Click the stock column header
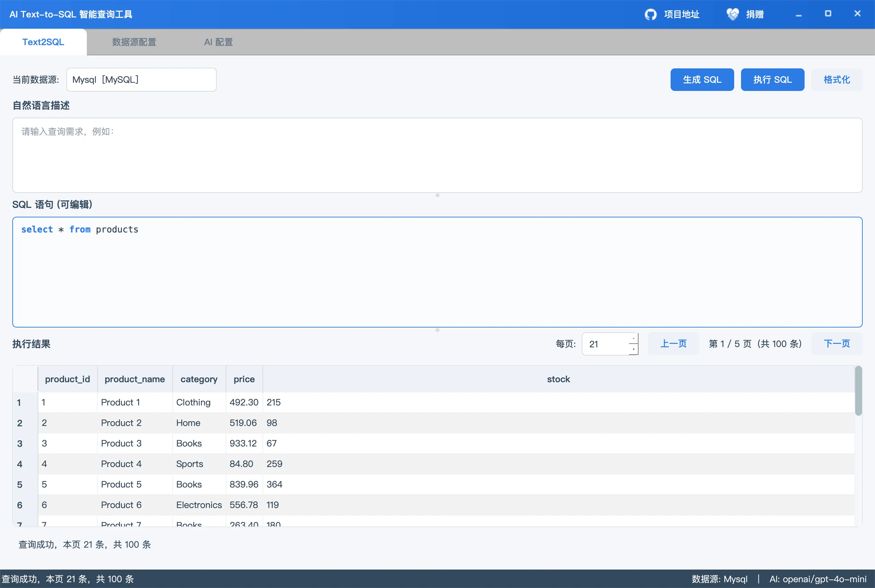The width and height of the screenshot is (875, 588). click(558, 379)
